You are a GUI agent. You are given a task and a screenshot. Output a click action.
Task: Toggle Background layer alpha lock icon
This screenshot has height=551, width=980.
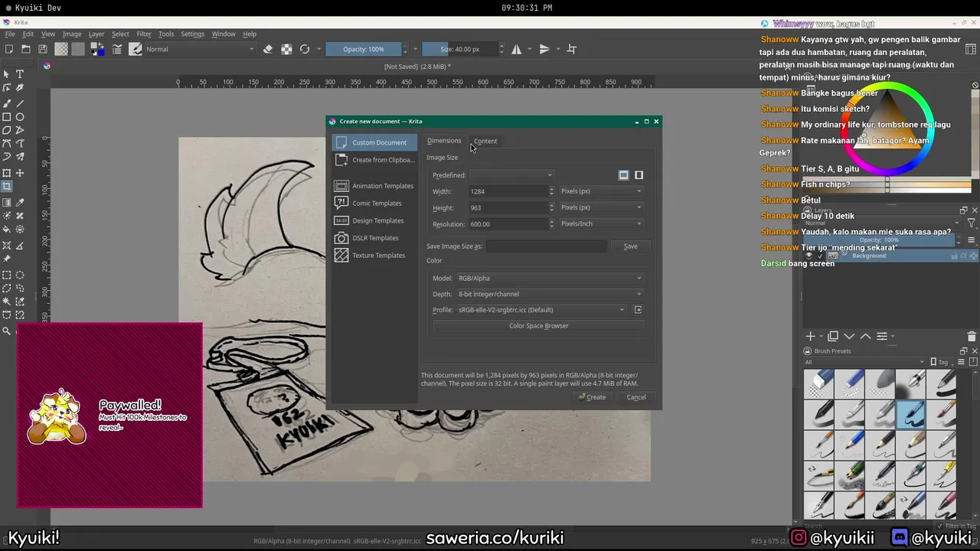964,256
